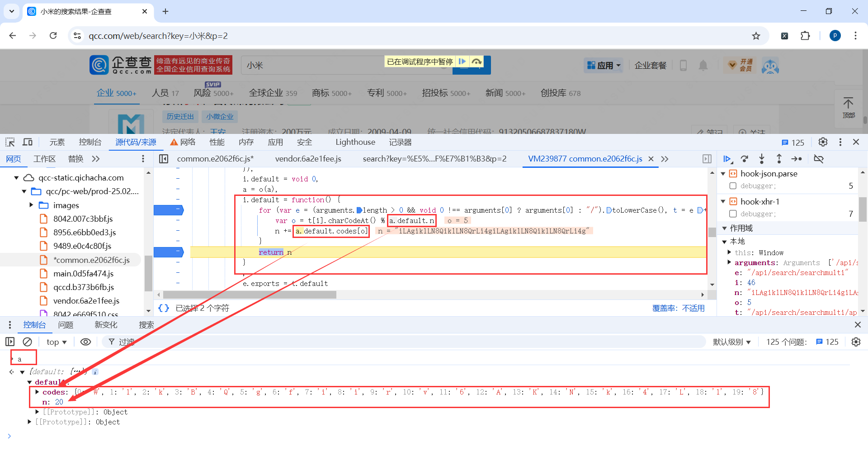The height and width of the screenshot is (466, 868).
Task: Bookmark this page with the star
Action: pyautogui.click(x=756, y=36)
